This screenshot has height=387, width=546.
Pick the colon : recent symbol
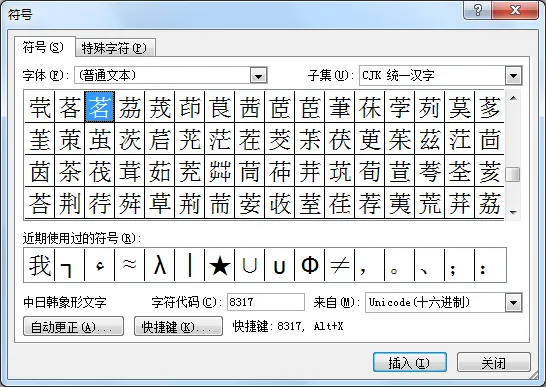pos(490,265)
